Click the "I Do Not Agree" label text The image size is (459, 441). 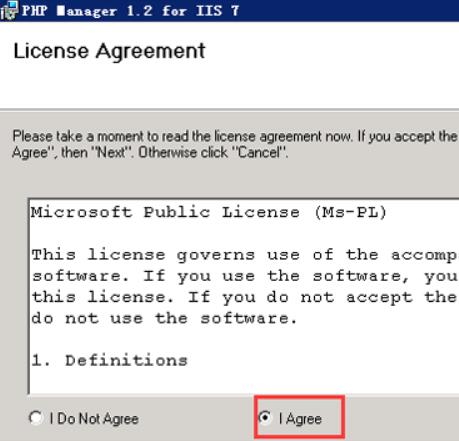point(94,419)
